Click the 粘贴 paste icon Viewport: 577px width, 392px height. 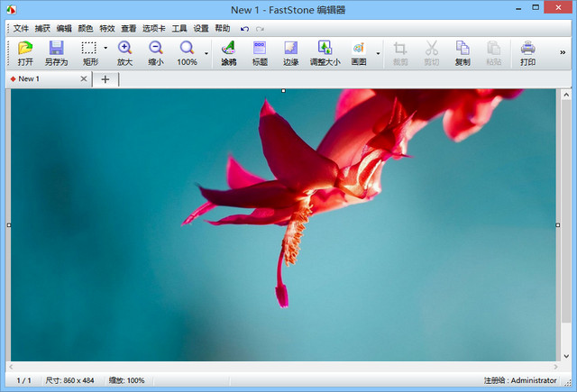tap(493, 53)
